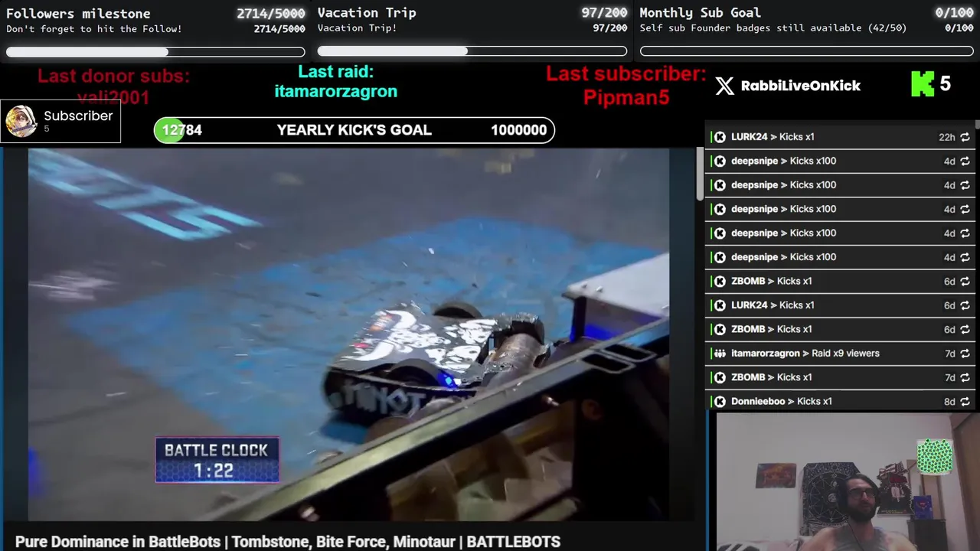Click the Vacation Trip progress bar
980x551 pixels.
click(472, 51)
